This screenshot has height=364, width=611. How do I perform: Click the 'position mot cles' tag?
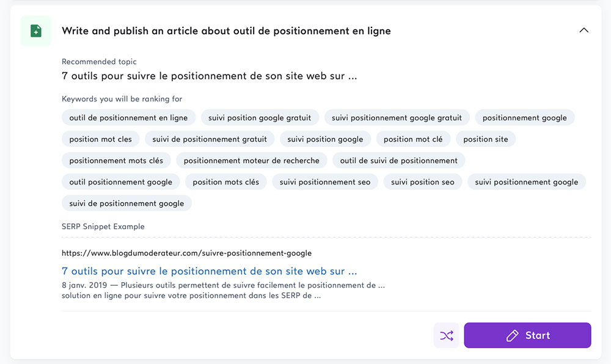[101, 139]
